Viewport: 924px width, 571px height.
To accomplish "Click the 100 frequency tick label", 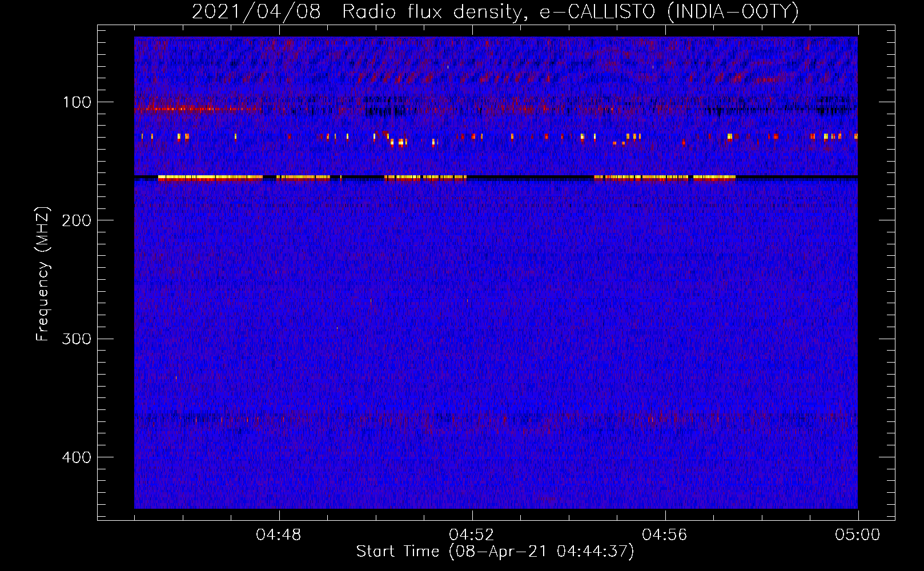I will tap(77, 102).
